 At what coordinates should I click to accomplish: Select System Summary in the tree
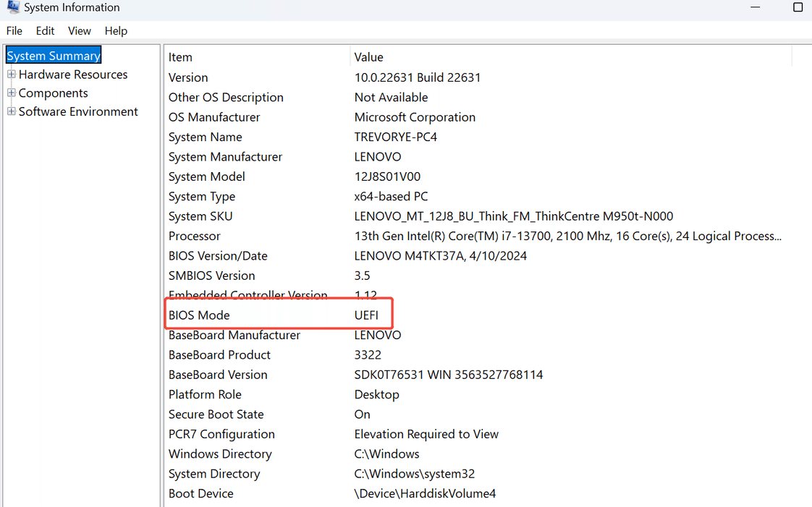coord(54,56)
